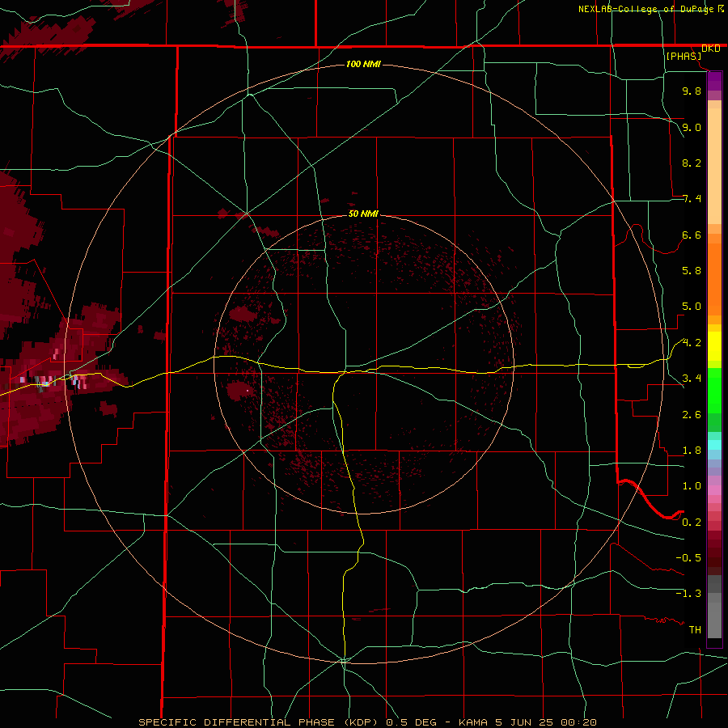Click the TH label at the scale bottom
The width and height of the screenshot is (728, 728).
click(x=695, y=630)
